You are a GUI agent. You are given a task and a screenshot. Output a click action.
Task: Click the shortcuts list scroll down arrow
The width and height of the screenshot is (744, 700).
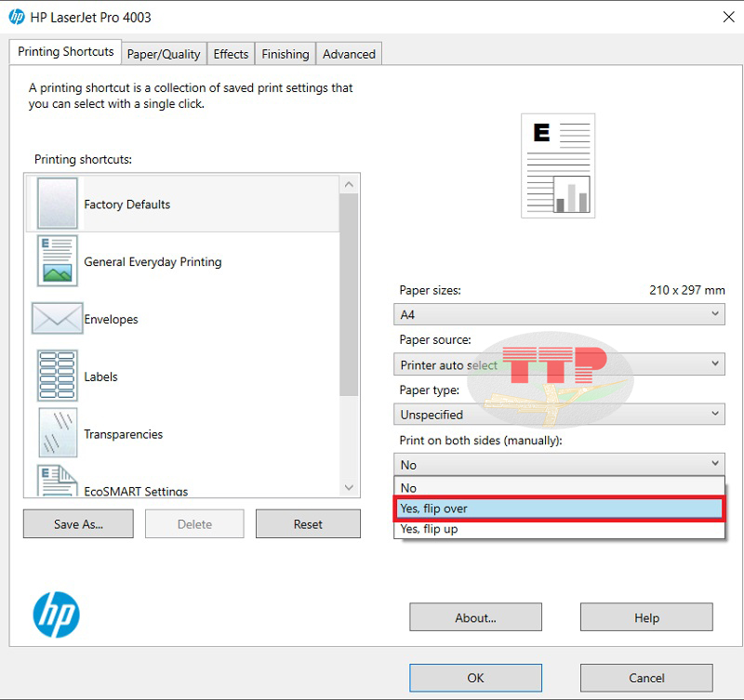tap(350, 487)
